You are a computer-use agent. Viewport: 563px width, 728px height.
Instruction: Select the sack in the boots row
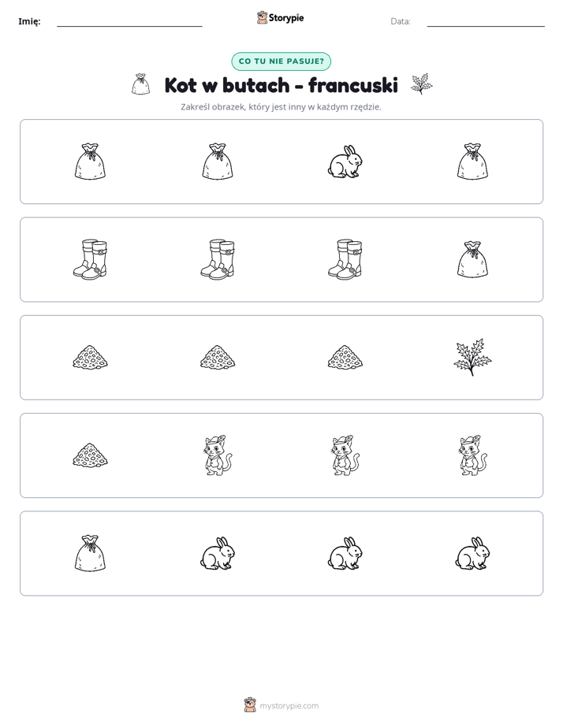472,259
